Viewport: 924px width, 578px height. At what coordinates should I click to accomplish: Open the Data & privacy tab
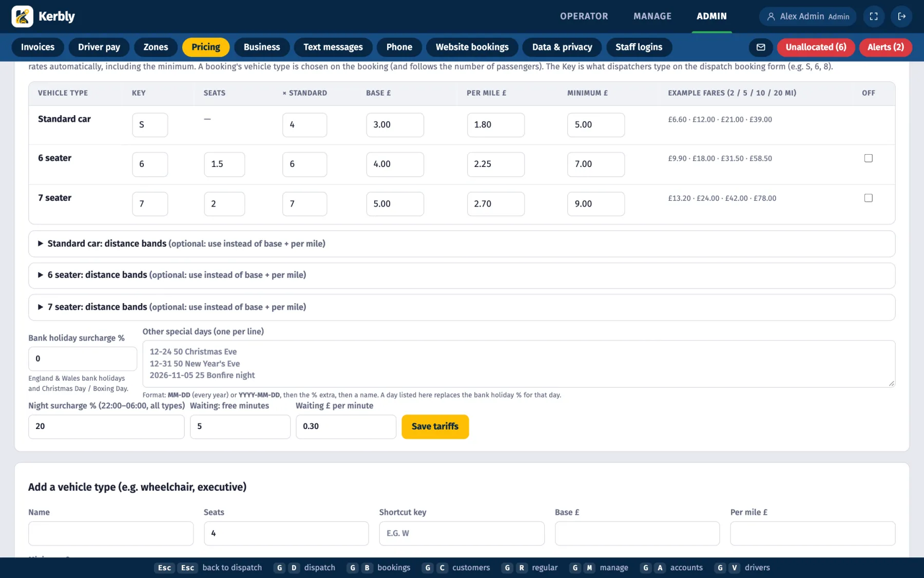click(x=562, y=47)
